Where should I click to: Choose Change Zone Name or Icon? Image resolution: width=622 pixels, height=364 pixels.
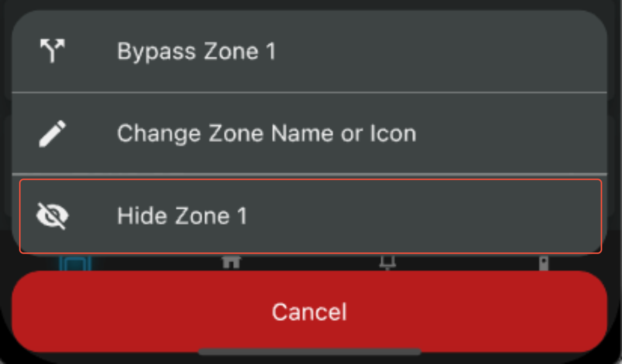pos(266,134)
